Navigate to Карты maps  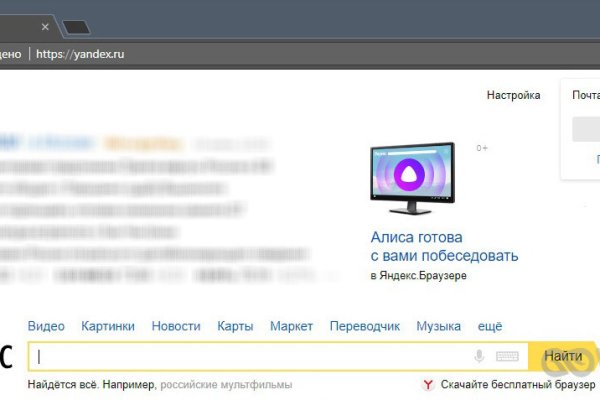(235, 326)
